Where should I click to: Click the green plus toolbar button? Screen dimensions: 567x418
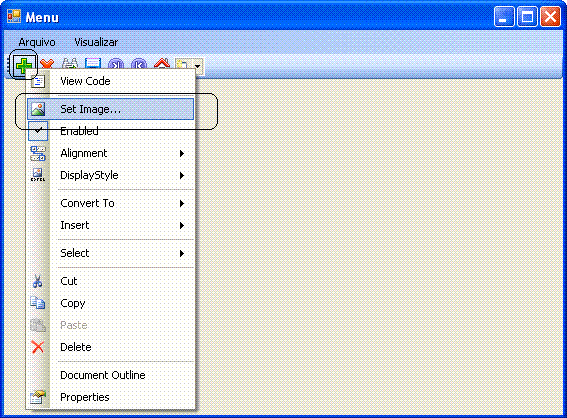[x=24, y=65]
